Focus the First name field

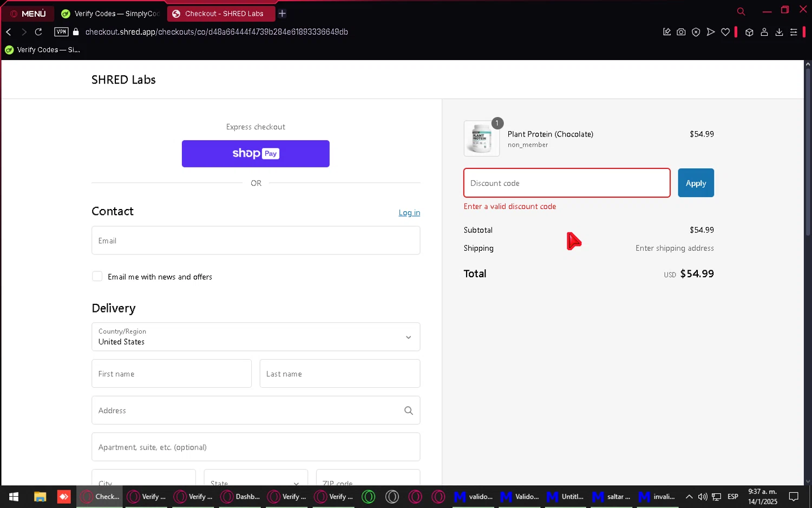(172, 374)
